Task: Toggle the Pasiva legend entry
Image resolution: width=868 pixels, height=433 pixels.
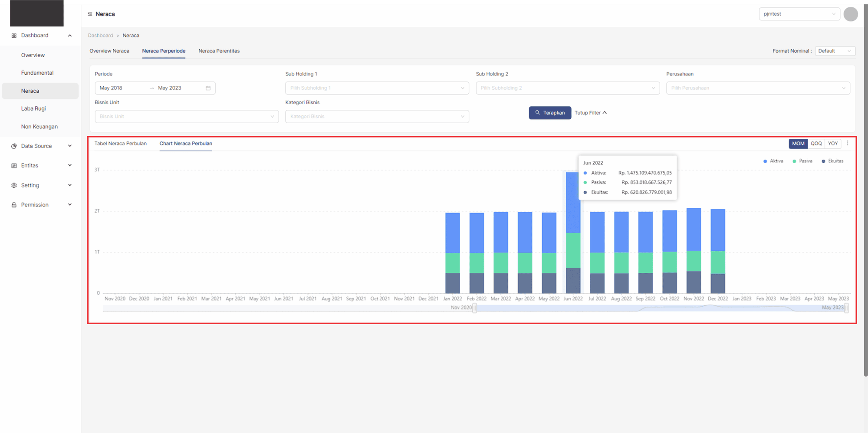Action: pyautogui.click(x=802, y=161)
